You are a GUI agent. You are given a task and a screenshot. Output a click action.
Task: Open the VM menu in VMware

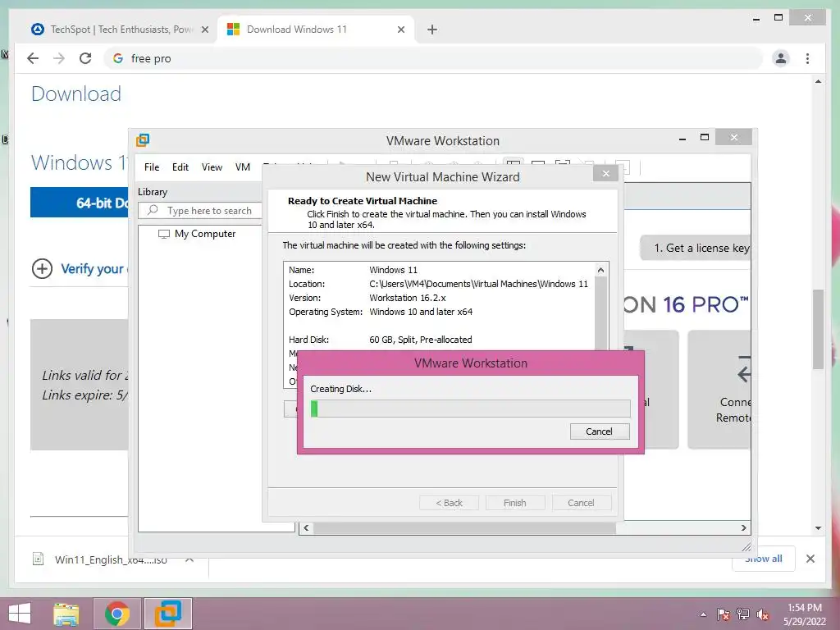click(x=243, y=167)
